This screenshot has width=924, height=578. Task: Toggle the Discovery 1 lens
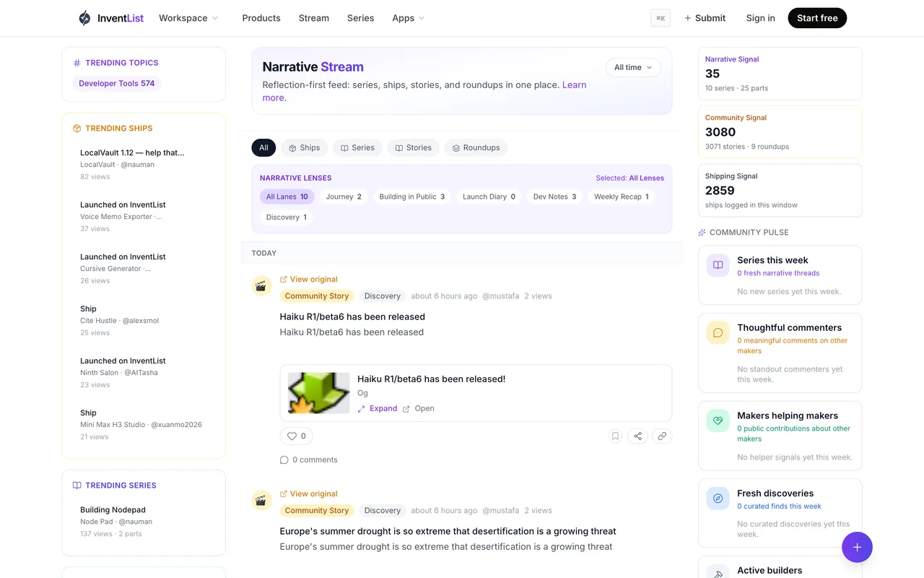click(286, 217)
